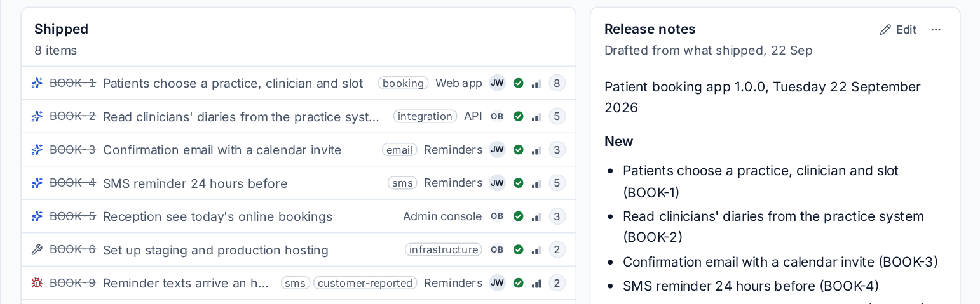Image resolution: width=980 pixels, height=304 pixels.
Task: Click the green done status icon on BOOK-1
Action: pyautogui.click(x=519, y=83)
